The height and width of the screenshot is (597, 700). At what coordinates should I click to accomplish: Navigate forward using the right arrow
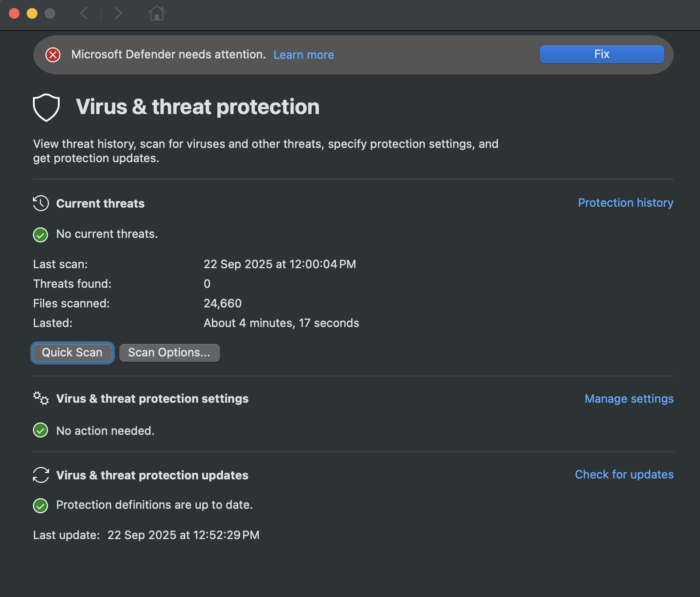pyautogui.click(x=118, y=13)
